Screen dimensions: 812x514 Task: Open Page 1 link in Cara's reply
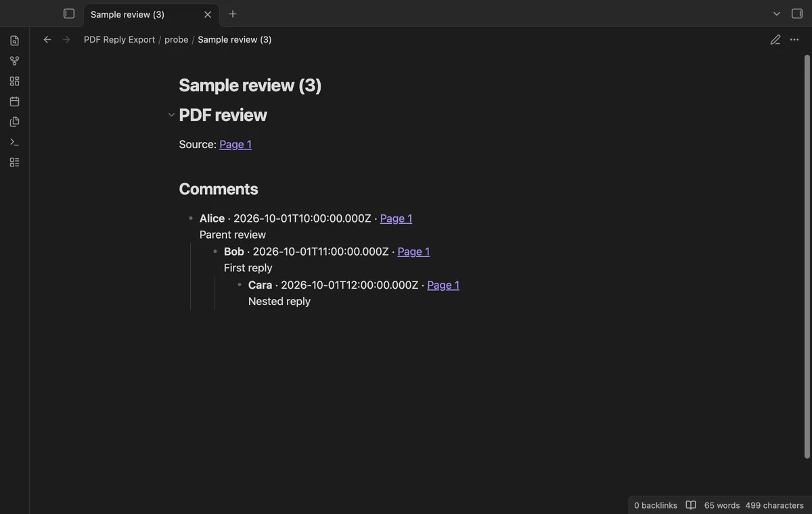(443, 285)
